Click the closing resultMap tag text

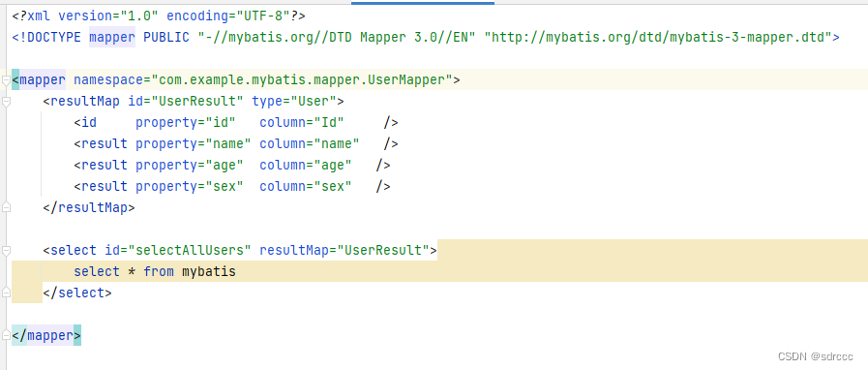point(89,207)
